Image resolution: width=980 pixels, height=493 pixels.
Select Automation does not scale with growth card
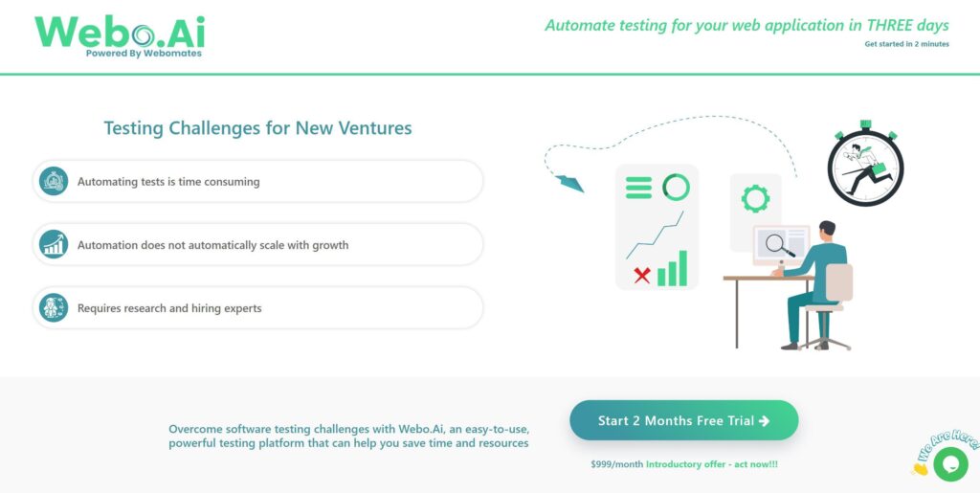point(258,244)
